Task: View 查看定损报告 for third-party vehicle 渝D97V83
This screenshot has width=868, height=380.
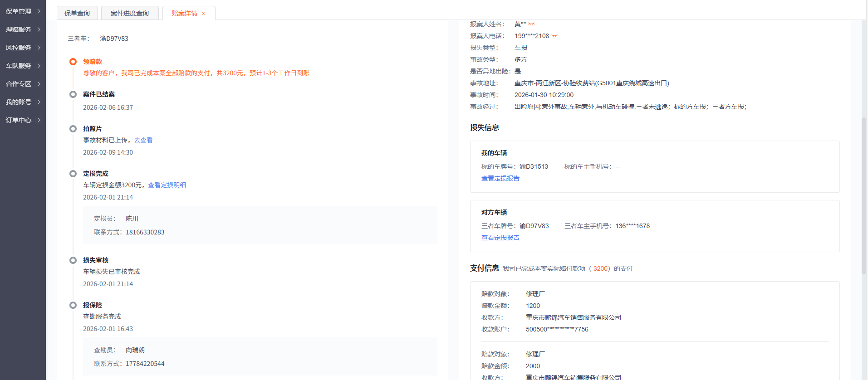Action: click(x=500, y=238)
